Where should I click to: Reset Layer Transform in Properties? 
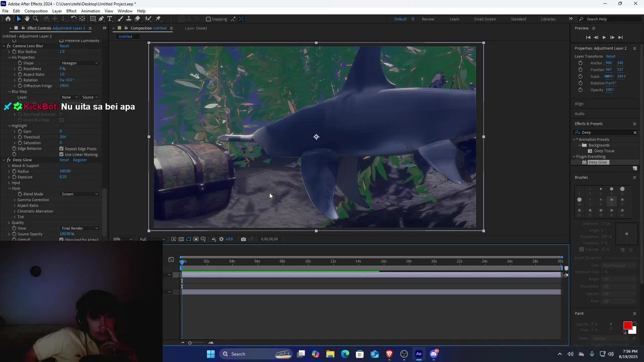pos(610,56)
